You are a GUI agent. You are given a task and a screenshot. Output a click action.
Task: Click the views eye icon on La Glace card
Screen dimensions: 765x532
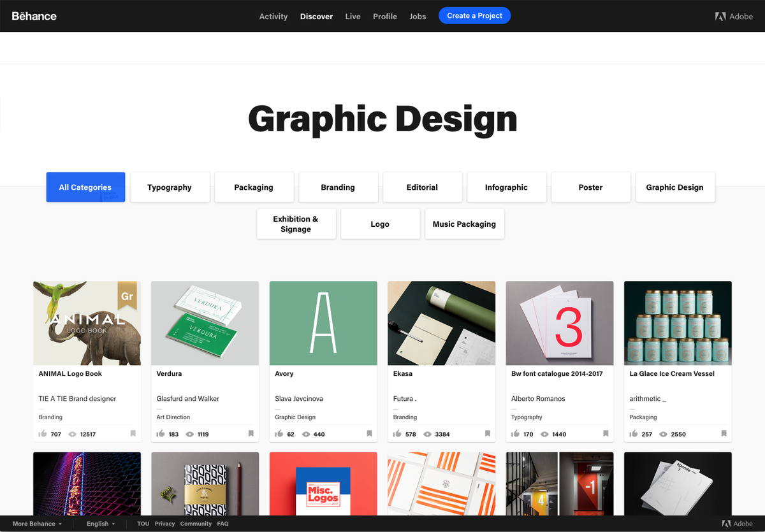663,434
